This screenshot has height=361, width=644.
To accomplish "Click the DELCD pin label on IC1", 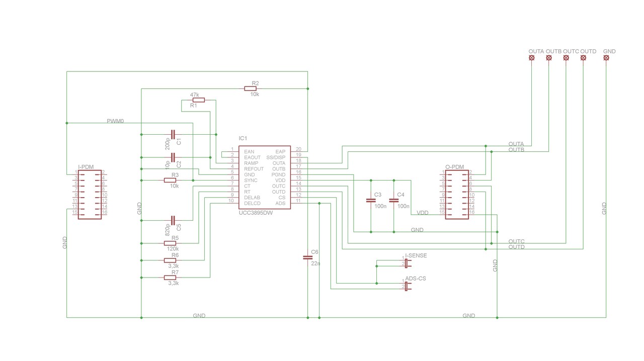I will (252, 203).
